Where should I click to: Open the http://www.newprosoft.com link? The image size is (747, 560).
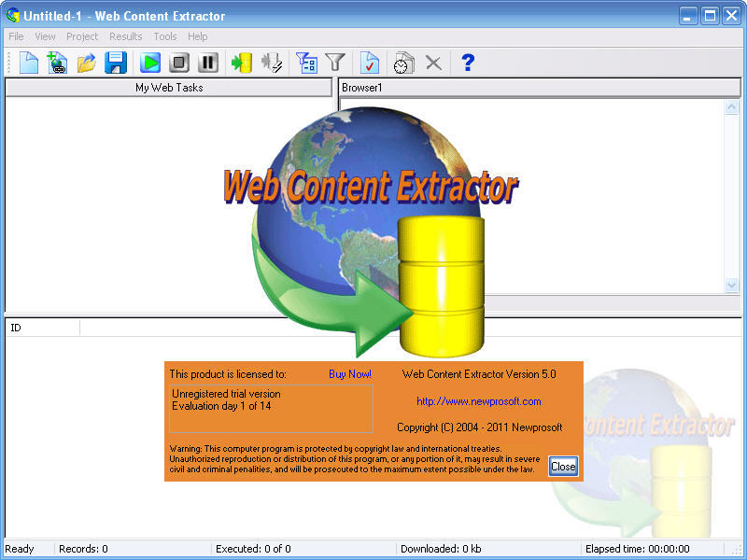[x=479, y=401]
